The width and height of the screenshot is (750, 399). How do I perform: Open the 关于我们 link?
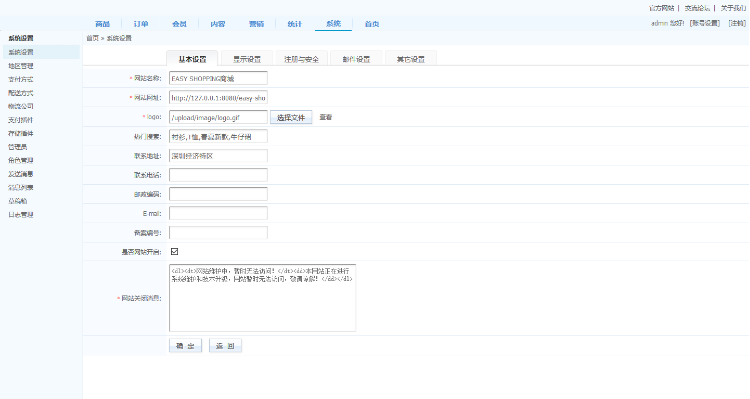coord(733,8)
